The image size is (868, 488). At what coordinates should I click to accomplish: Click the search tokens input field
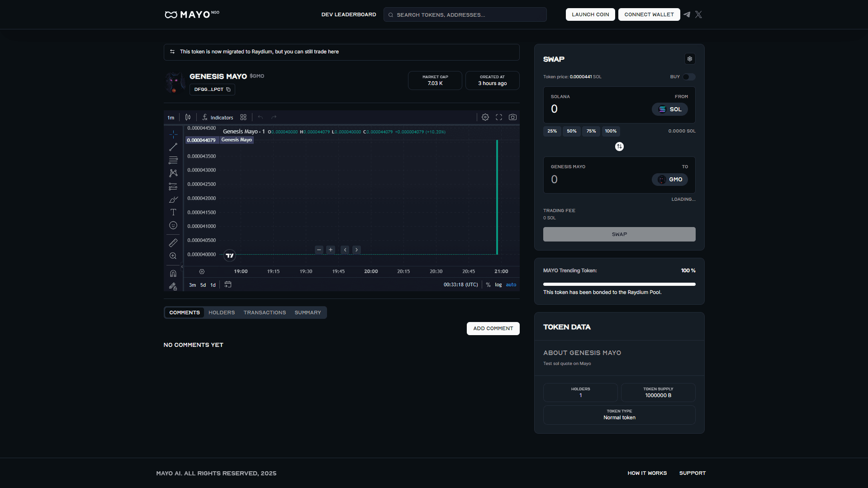pyautogui.click(x=465, y=15)
